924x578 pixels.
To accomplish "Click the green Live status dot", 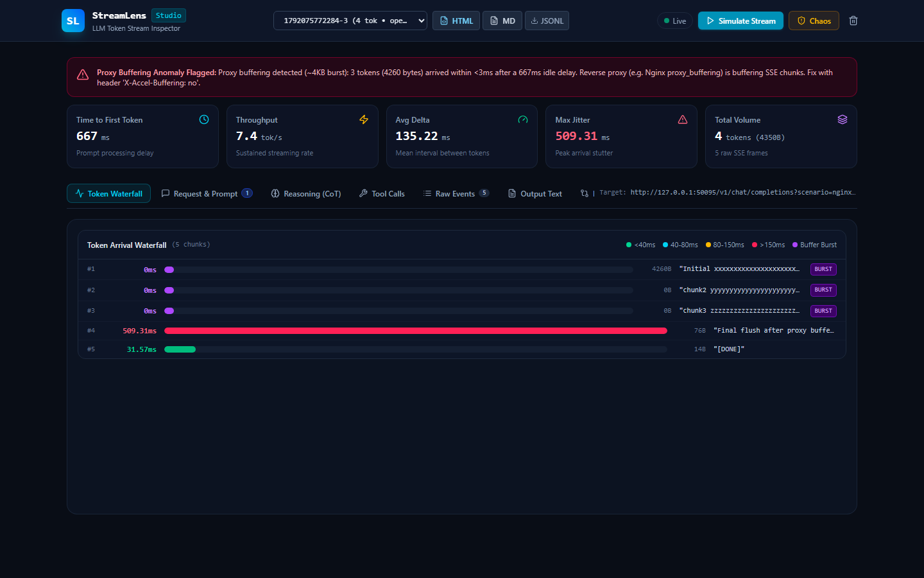I will click(x=667, y=21).
